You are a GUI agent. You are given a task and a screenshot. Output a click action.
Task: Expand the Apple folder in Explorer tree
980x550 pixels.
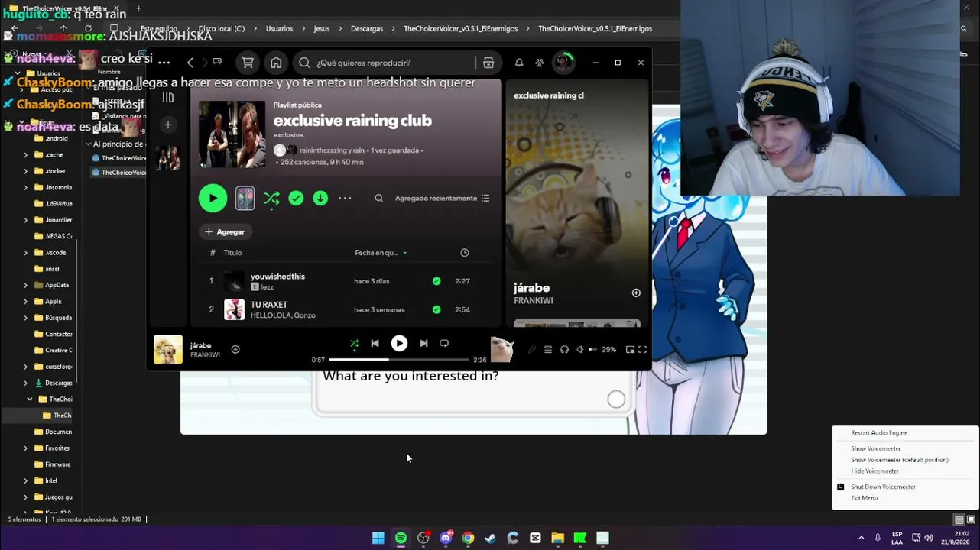26,302
